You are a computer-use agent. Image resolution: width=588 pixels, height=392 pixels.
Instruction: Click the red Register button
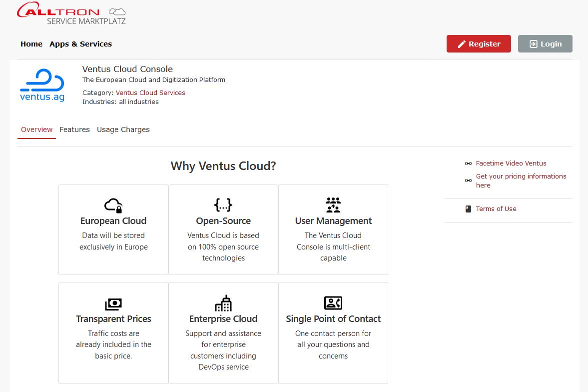(x=479, y=44)
